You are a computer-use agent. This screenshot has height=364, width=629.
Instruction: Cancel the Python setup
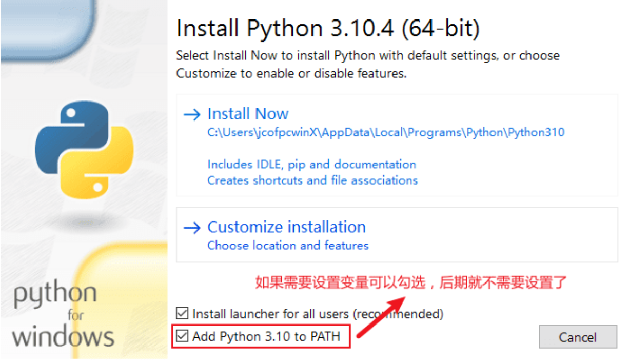[x=578, y=337]
